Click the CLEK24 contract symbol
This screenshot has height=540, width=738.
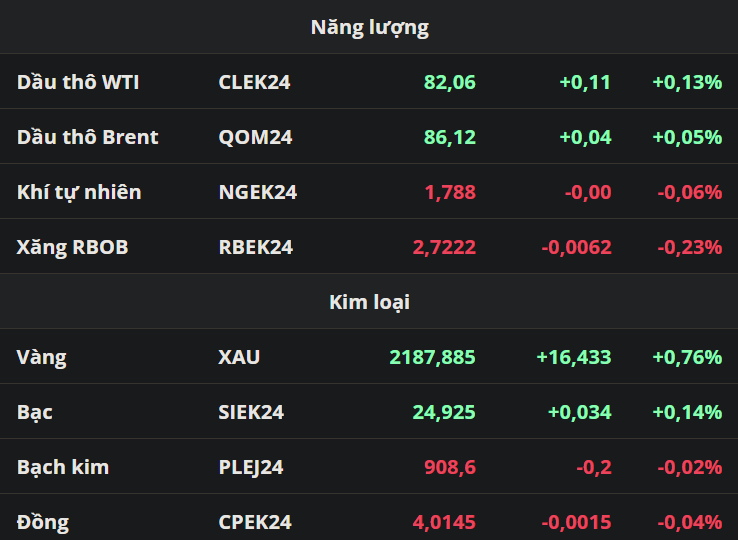[x=254, y=82]
